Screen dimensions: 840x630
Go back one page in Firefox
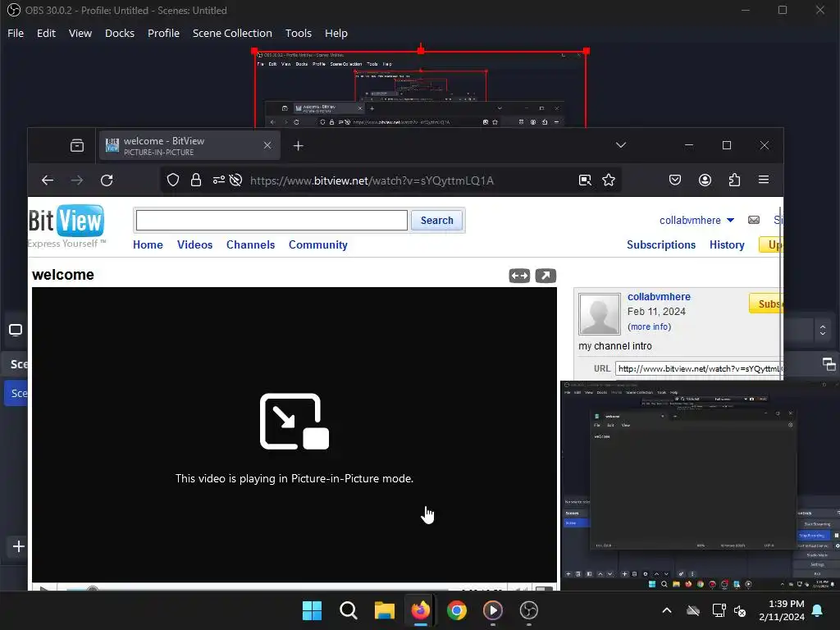coord(48,180)
